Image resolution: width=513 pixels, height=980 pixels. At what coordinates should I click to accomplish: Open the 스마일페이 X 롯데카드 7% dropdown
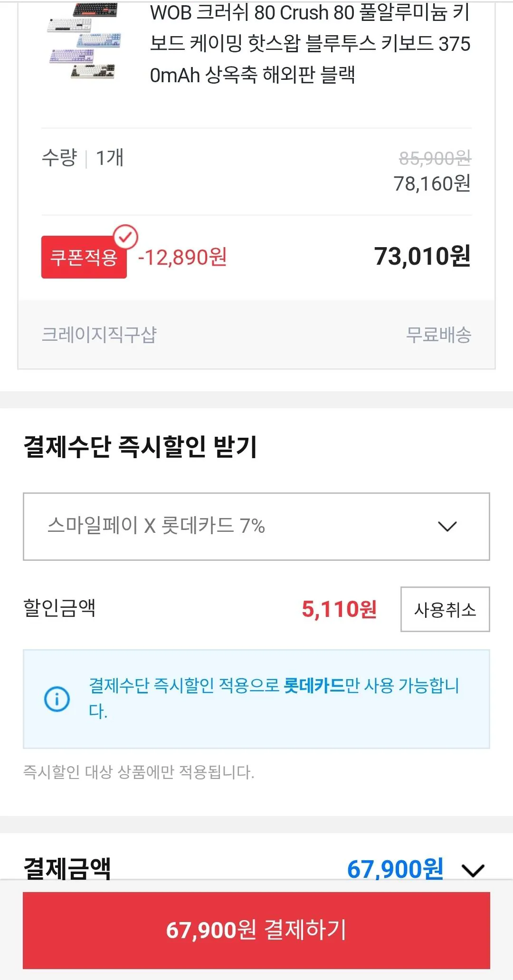tap(256, 527)
